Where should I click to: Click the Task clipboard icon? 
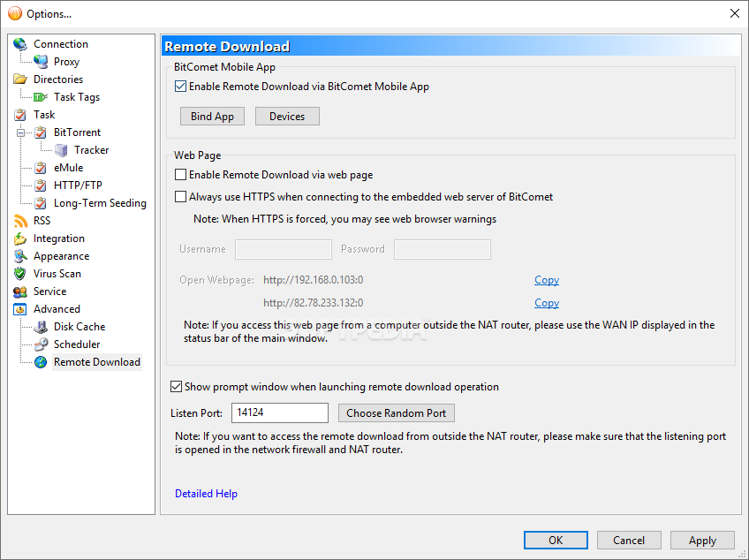pos(20,115)
